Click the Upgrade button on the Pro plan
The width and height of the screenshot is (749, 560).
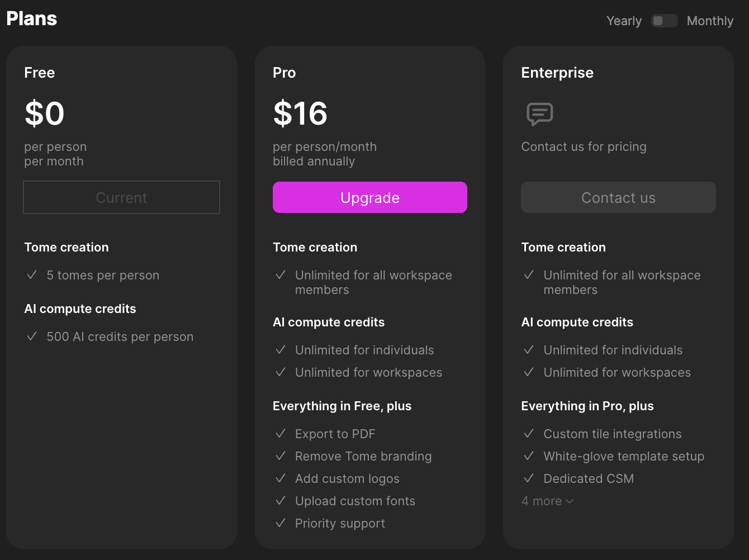369,197
